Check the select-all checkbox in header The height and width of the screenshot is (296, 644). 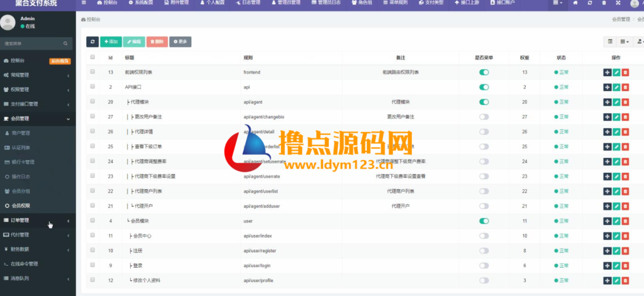(92, 57)
